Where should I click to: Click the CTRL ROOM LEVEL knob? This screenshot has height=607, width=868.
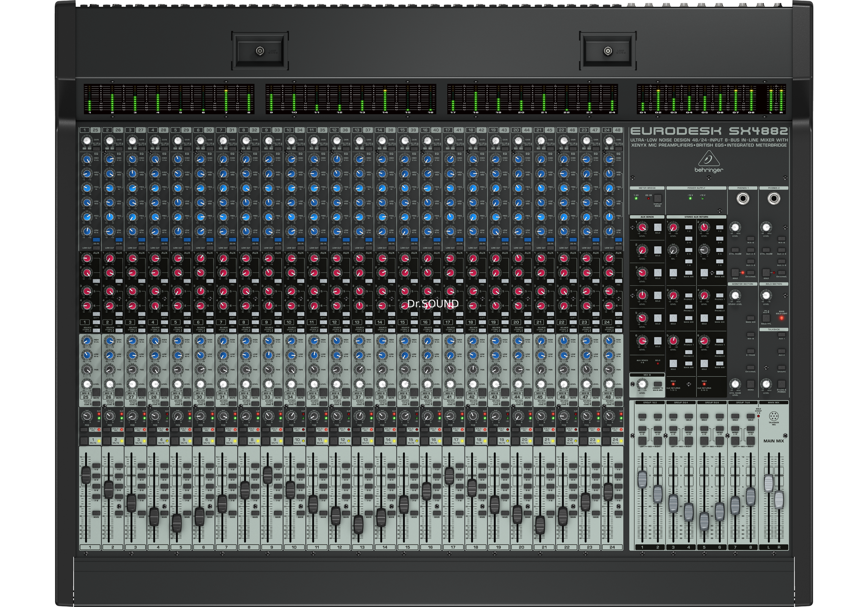tap(735, 384)
